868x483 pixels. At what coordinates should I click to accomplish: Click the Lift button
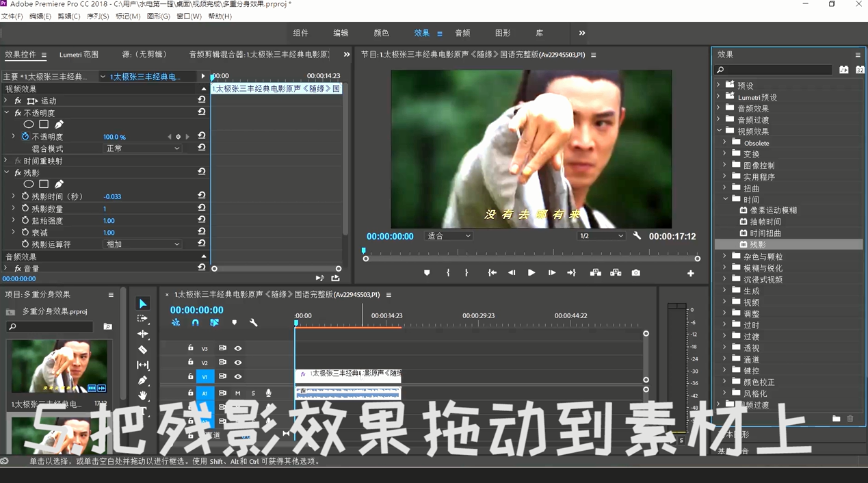596,273
